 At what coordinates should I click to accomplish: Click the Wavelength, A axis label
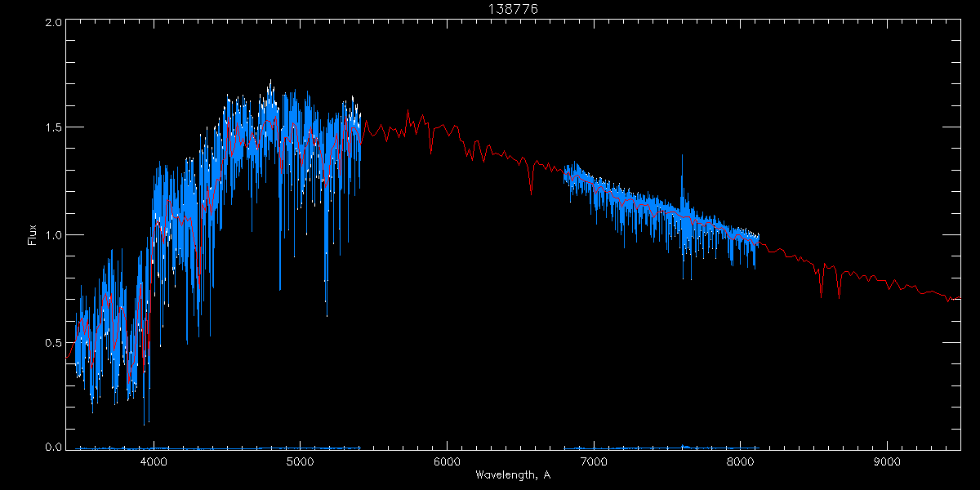click(513, 475)
